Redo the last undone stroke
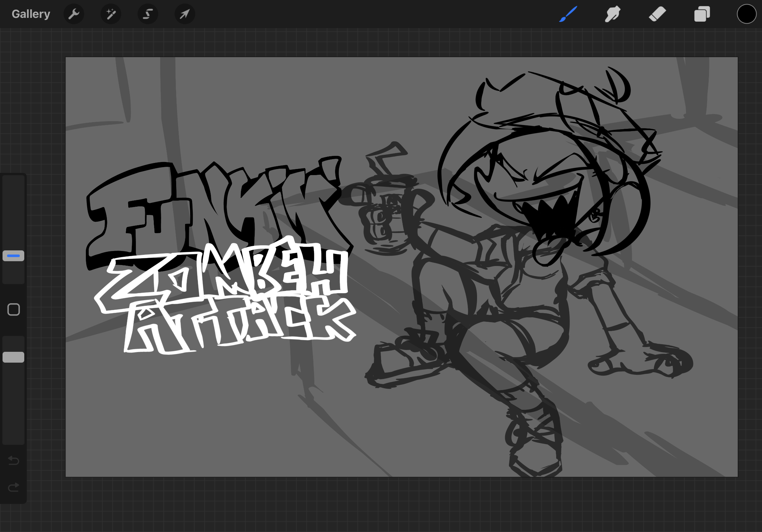Image resolution: width=762 pixels, height=532 pixels. pos(14,487)
